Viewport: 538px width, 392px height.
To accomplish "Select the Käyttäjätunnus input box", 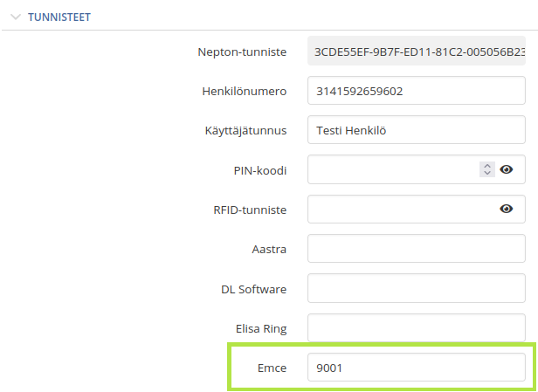I will point(417,130).
